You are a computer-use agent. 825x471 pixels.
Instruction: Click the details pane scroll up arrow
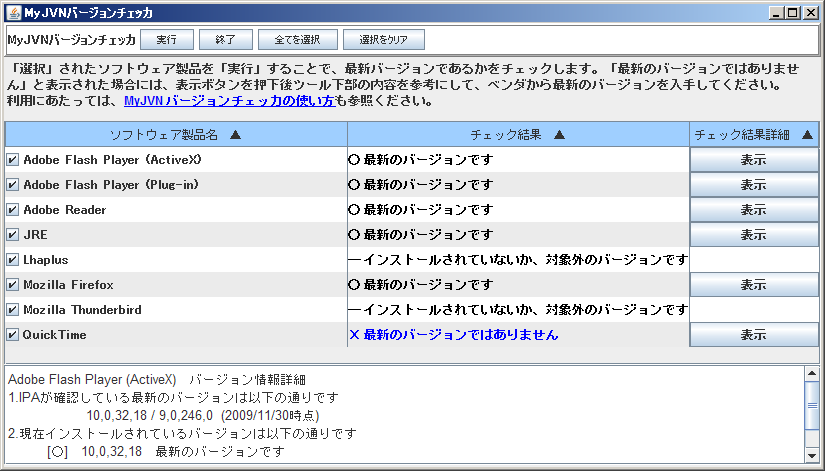point(812,374)
